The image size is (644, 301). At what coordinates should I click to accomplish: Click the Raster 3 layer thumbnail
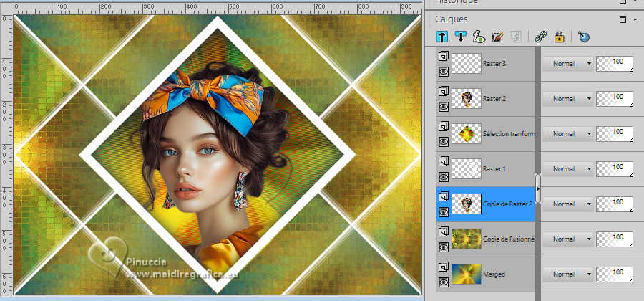click(x=467, y=64)
